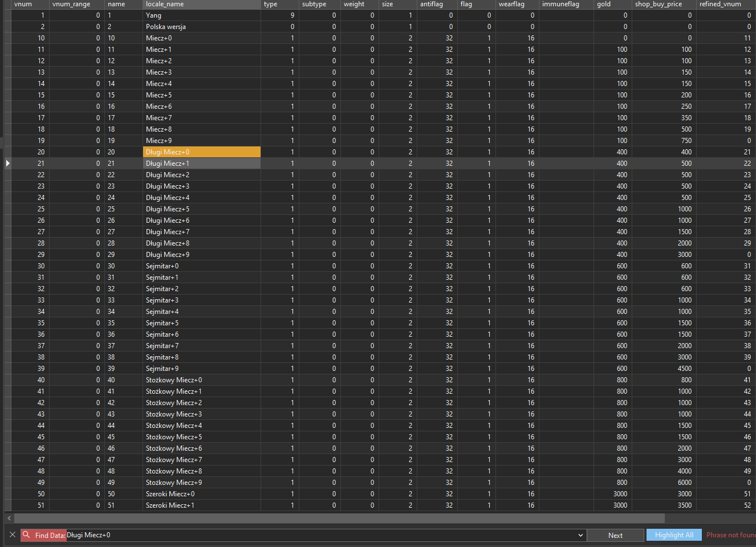Image resolution: width=756 pixels, height=547 pixels.
Task: Click the Szeroki Miecz+1 cell
Action: [201, 505]
